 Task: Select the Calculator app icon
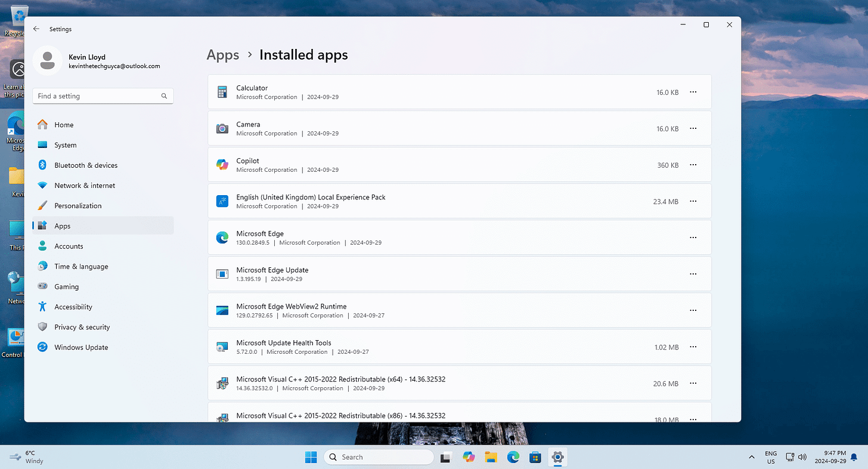[x=222, y=92]
